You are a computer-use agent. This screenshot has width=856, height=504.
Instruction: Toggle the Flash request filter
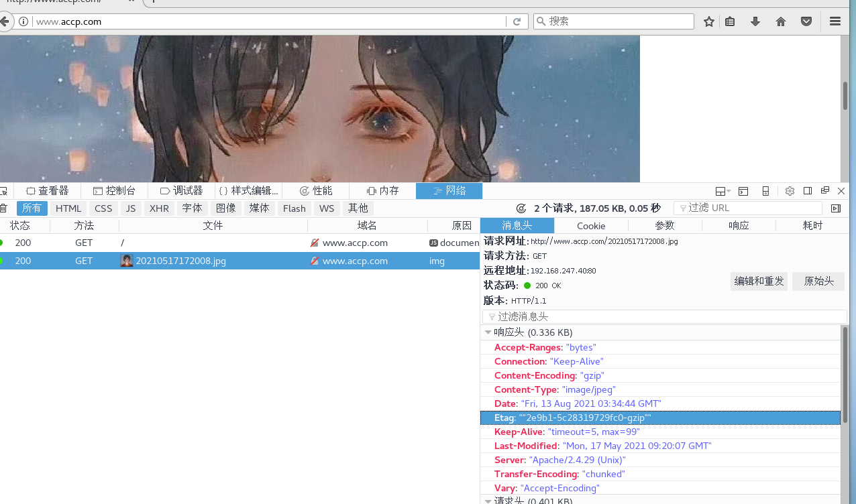tap(294, 208)
